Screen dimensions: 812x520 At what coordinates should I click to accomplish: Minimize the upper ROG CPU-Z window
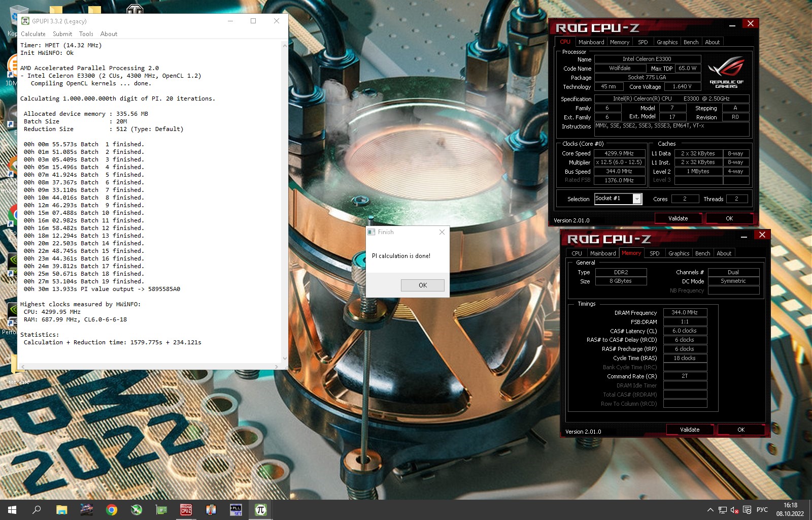pos(732,25)
